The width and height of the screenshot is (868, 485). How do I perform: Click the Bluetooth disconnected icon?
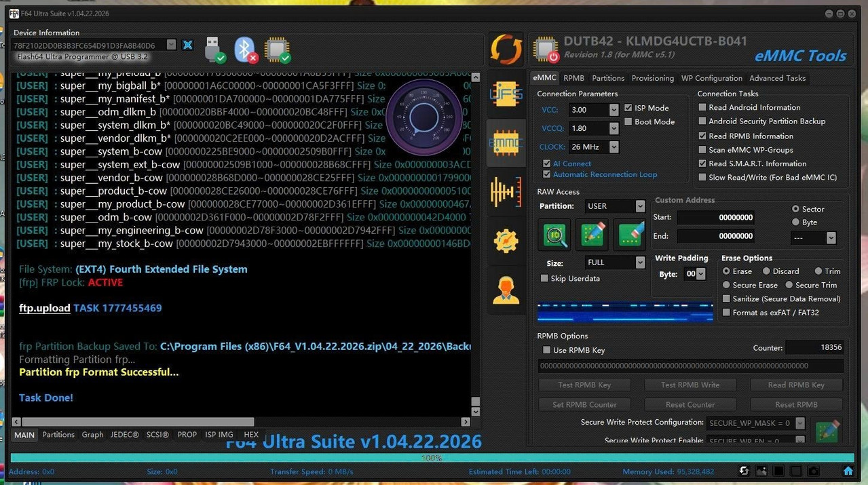click(x=246, y=50)
